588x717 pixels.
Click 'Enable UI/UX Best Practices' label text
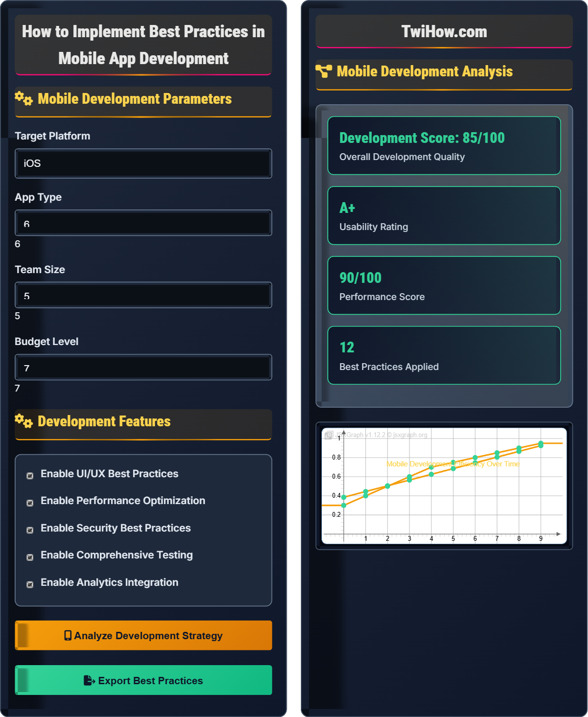(x=110, y=474)
